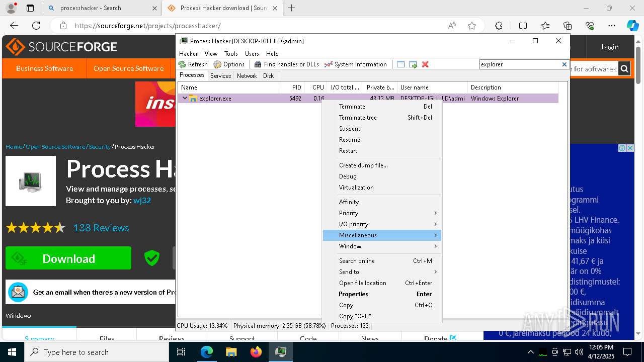This screenshot has width=644, height=362.
Task: Expand the Window submenu
Action: point(382,246)
